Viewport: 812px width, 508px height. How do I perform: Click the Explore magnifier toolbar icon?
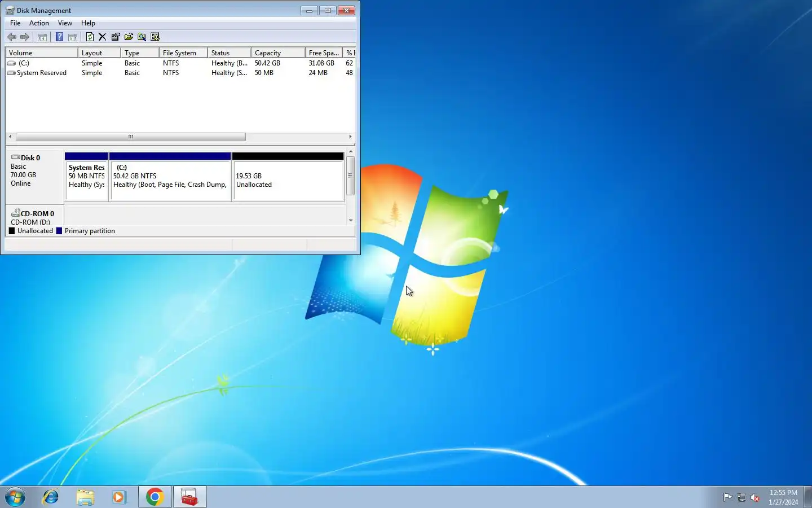click(x=142, y=37)
